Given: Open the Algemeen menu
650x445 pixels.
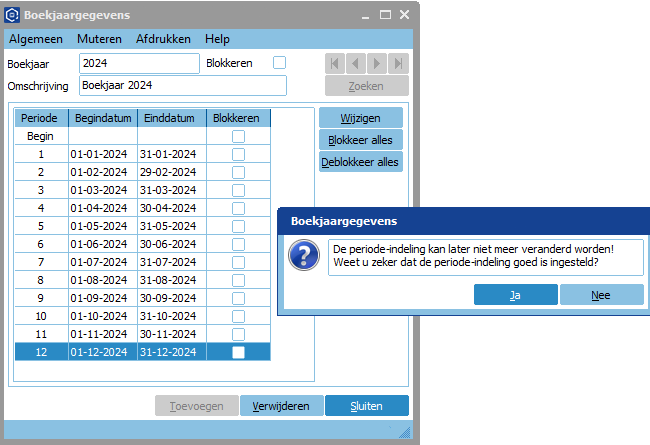Looking at the screenshot, I should [x=36, y=39].
